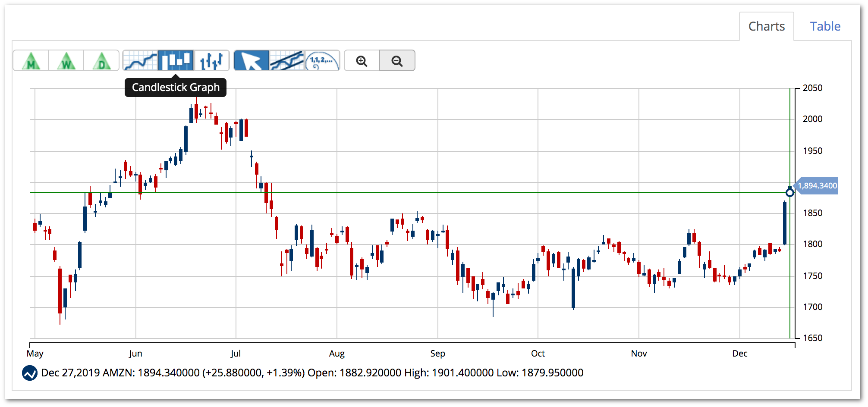Select the Daily (D) interval icon
Image resolution: width=868 pixels, height=407 pixels.
[101, 60]
